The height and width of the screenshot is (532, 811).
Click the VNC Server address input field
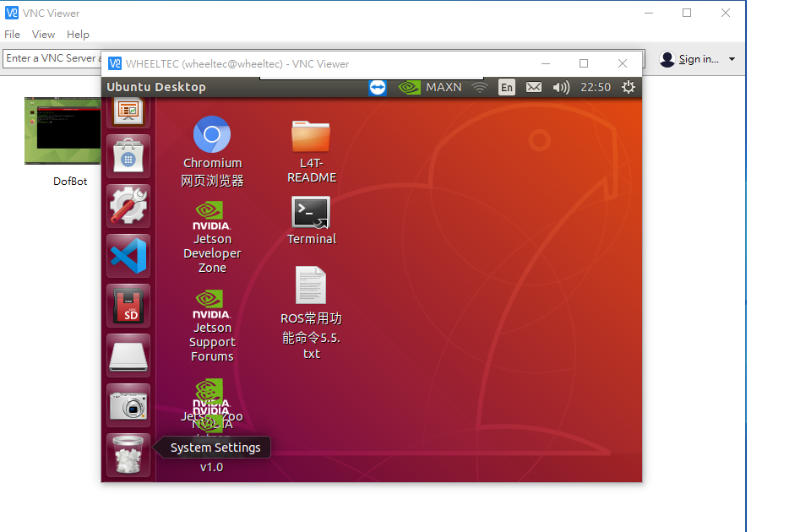52,58
